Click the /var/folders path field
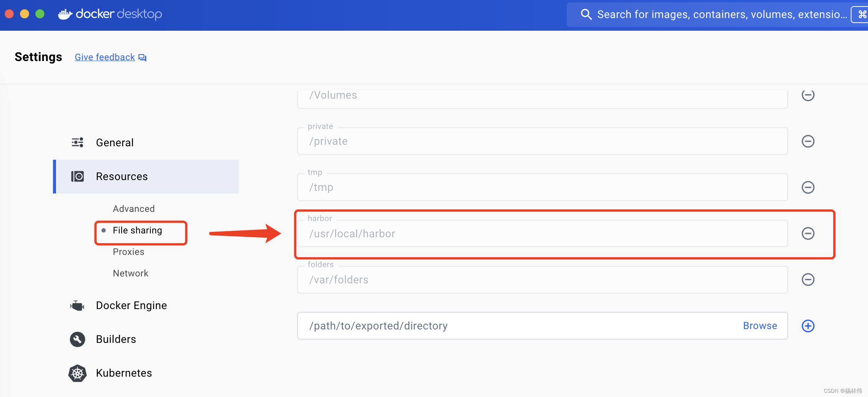Viewport: 868px width, 397px height. click(543, 280)
